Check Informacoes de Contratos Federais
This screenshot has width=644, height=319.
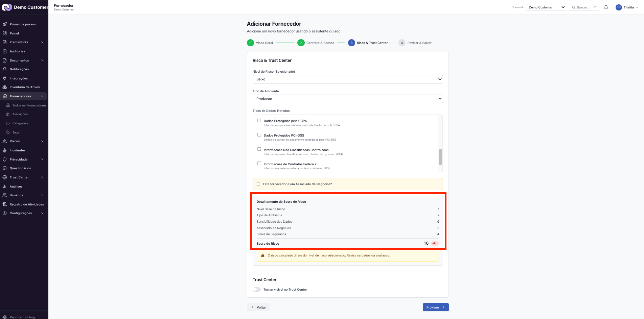click(x=259, y=164)
